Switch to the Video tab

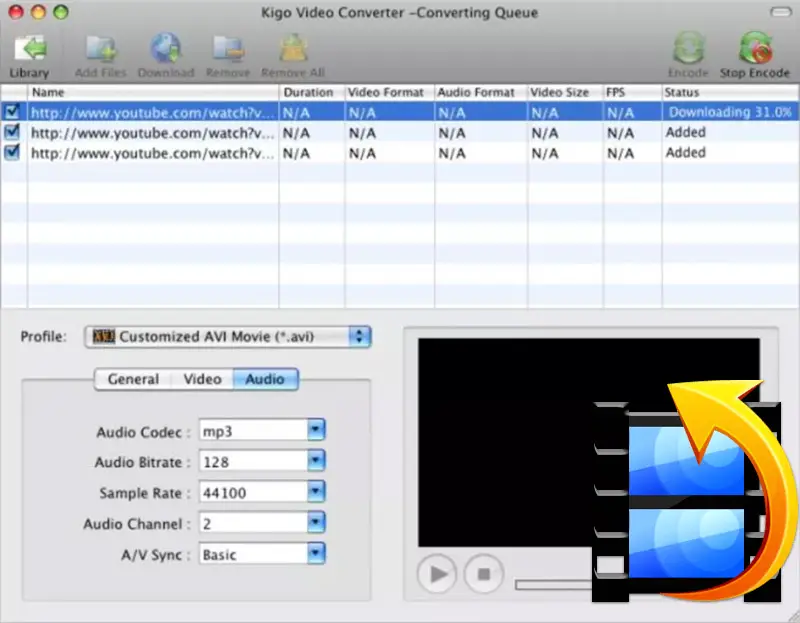[x=203, y=379]
